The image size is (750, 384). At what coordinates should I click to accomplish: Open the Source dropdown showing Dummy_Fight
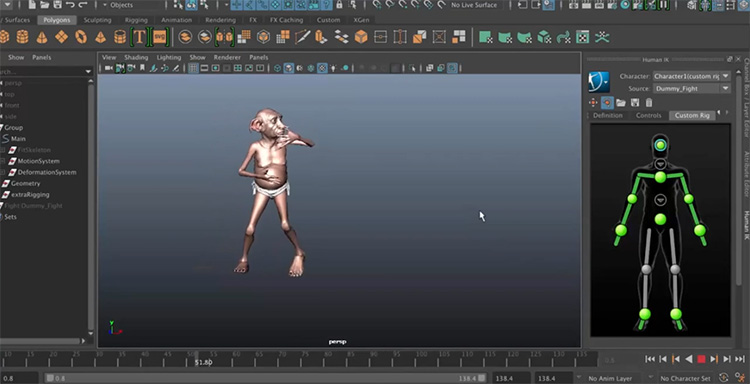pyautogui.click(x=692, y=88)
